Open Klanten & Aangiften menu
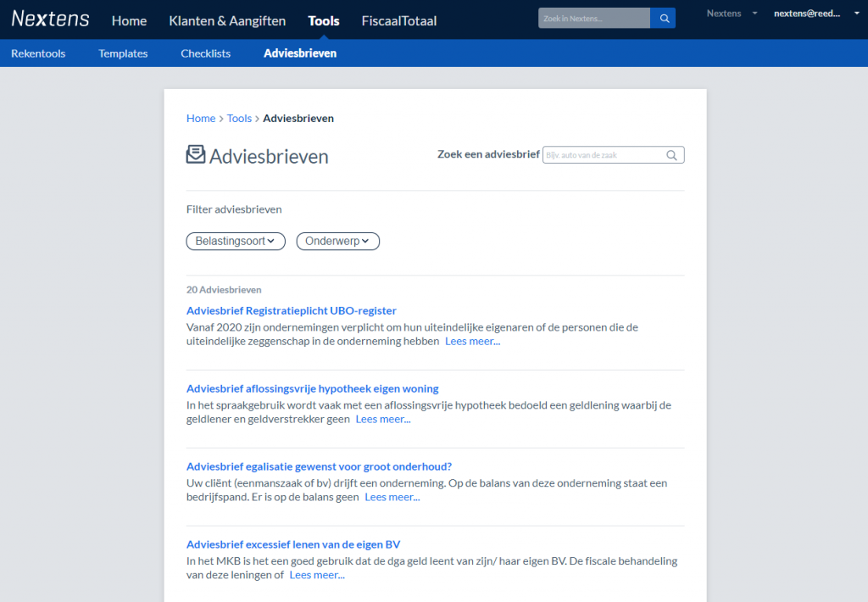Viewport: 868px width, 602px height. (227, 21)
